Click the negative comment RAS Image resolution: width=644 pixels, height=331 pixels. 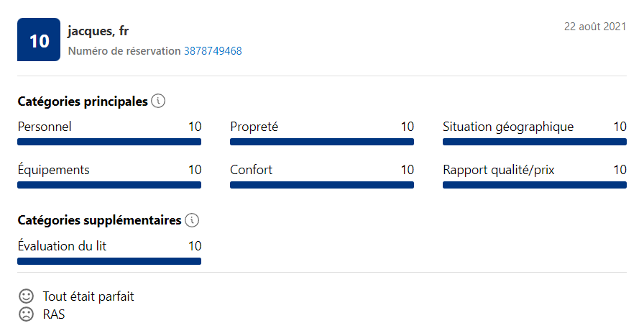point(54,314)
